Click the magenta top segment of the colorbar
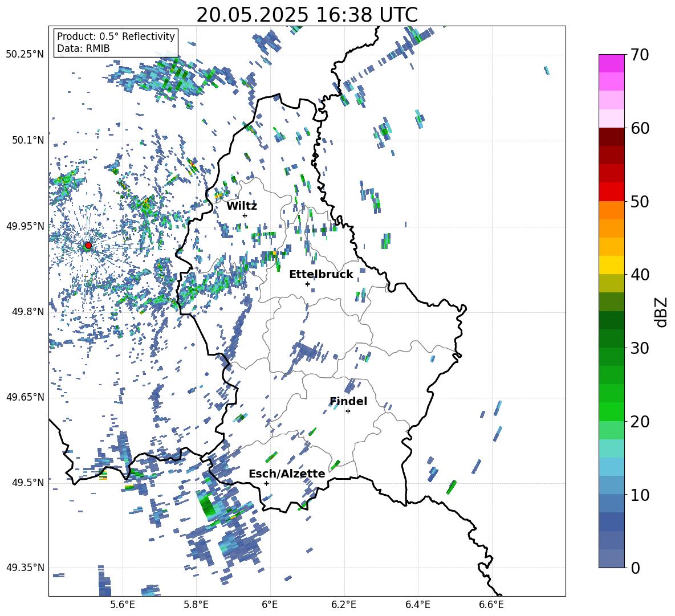 612,63
